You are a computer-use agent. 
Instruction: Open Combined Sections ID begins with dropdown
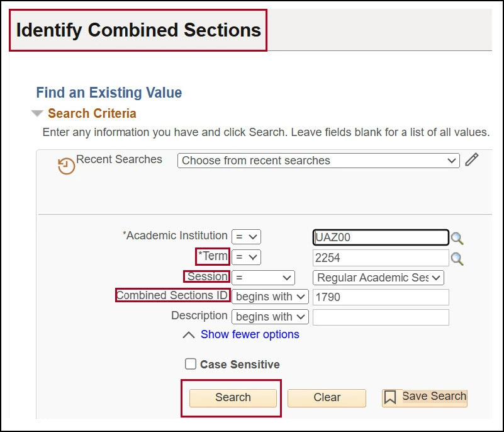(270, 297)
